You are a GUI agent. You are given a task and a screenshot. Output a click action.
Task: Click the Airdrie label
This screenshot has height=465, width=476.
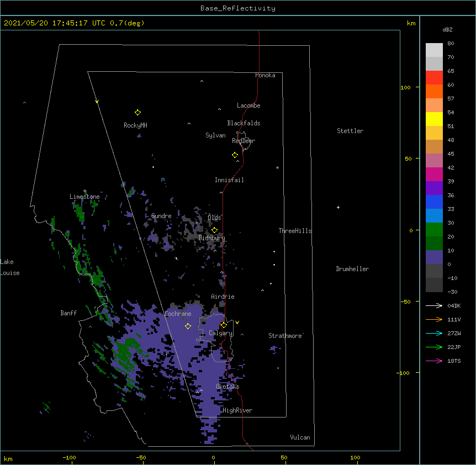[223, 297]
